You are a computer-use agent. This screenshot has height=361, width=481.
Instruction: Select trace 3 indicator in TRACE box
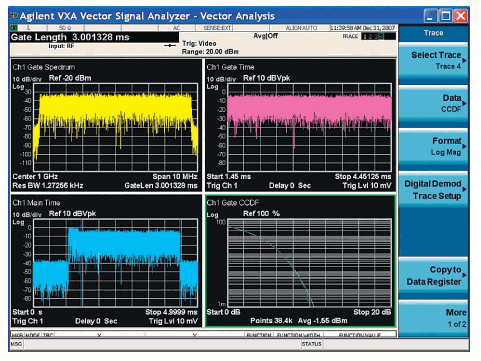pyautogui.click(x=376, y=37)
